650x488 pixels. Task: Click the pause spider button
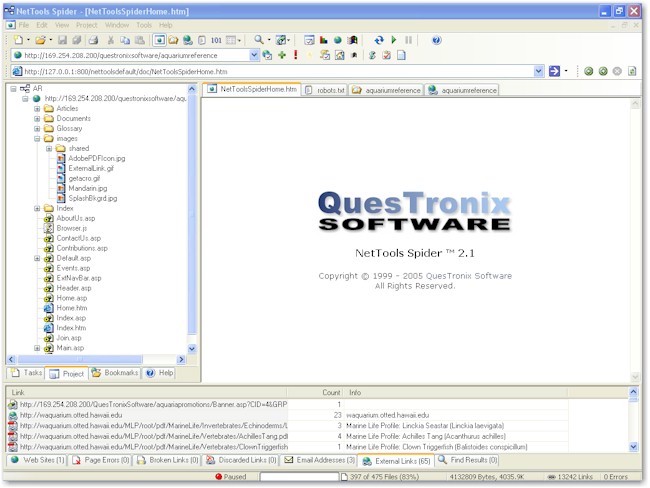(408, 40)
